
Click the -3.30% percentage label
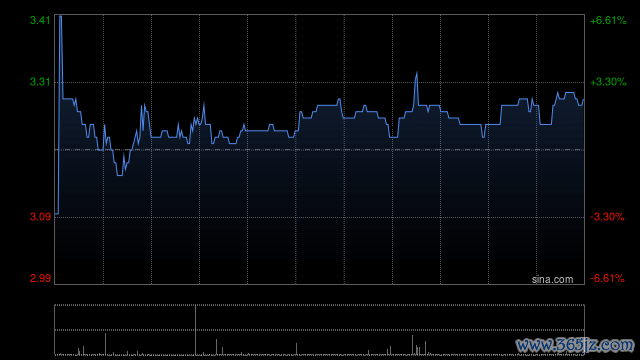pos(607,217)
